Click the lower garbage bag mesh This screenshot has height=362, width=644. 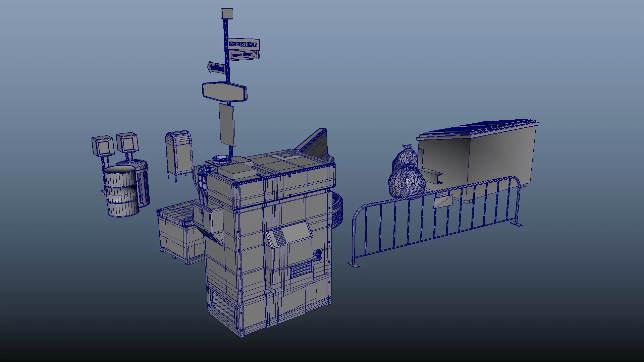tap(407, 183)
